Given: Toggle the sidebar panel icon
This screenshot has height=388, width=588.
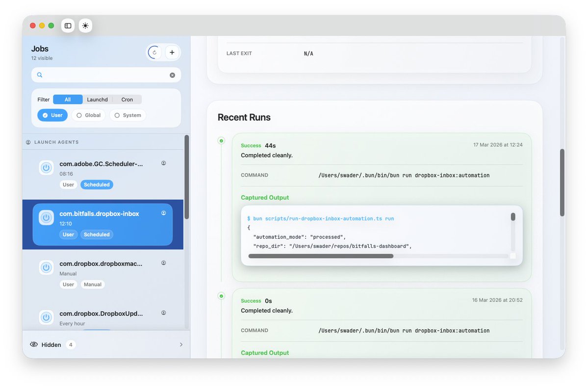Looking at the screenshot, I should (x=68, y=26).
